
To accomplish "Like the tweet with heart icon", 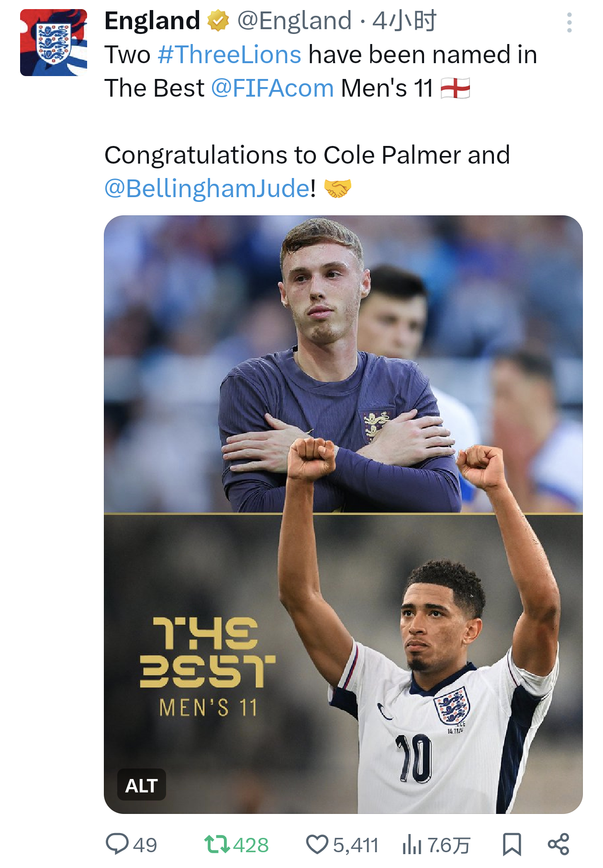I will [317, 844].
